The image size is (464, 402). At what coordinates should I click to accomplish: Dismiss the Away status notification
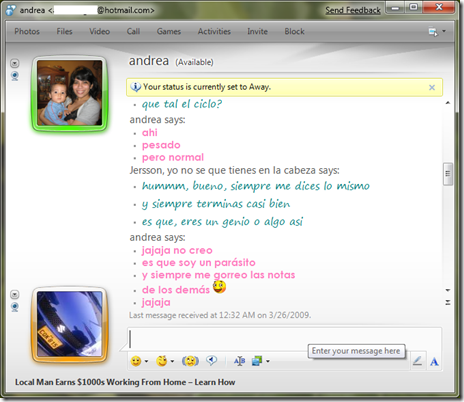click(x=432, y=87)
